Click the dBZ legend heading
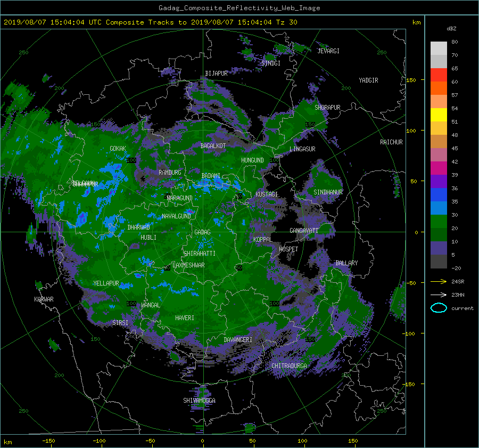Image resolution: width=479 pixels, height=448 pixels. [451, 29]
